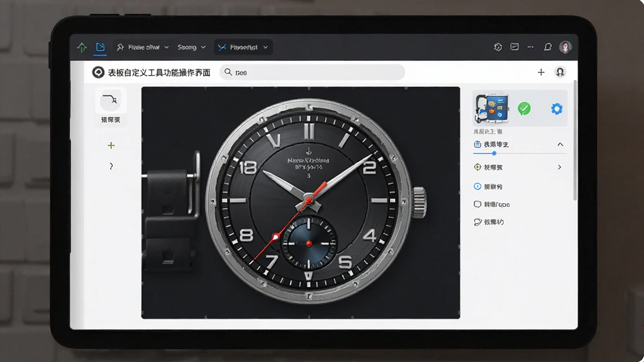Image resolution: width=644 pixels, height=362 pixels.
Task: Open the highlighted "Fibeedict" dropdown
Action: tap(243, 48)
